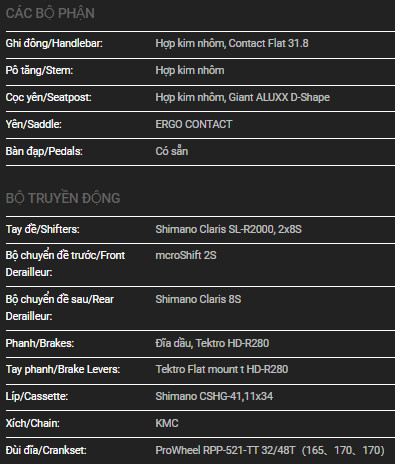
Task: Select the KMC chain value
Action: 167,423
